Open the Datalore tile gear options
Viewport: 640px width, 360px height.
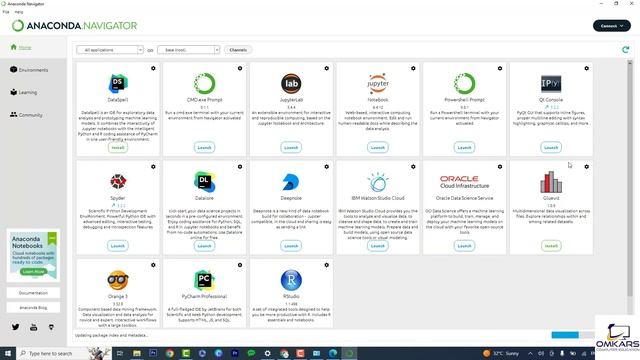[x=240, y=167]
